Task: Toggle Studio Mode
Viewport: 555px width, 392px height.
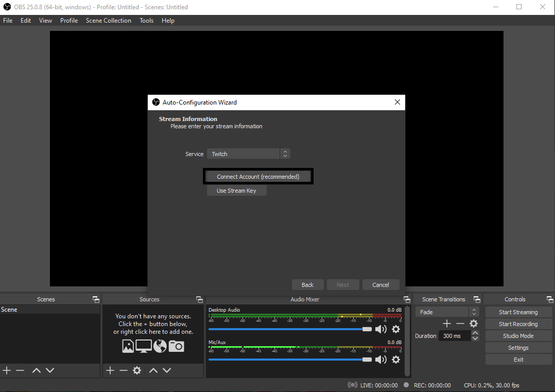Action: [x=518, y=336]
